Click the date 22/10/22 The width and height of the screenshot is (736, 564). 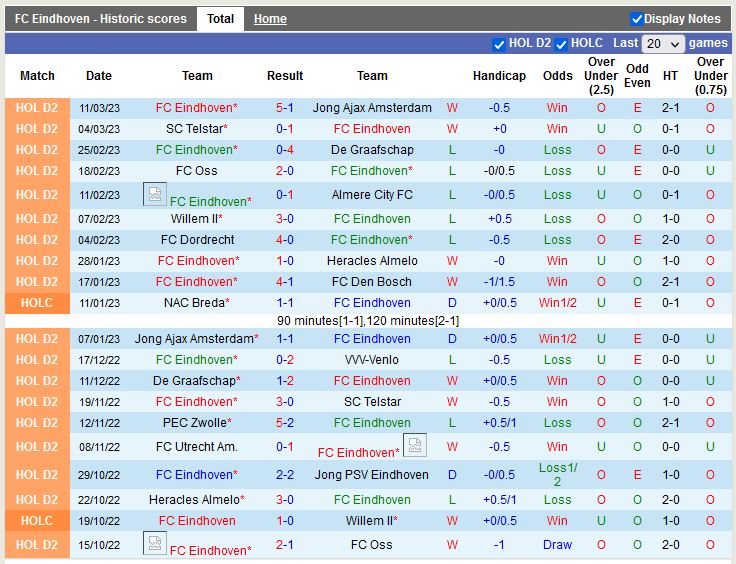tap(99, 500)
